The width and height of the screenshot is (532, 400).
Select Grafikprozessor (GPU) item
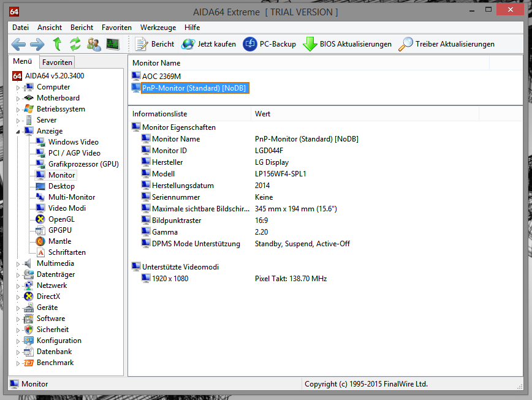83,164
